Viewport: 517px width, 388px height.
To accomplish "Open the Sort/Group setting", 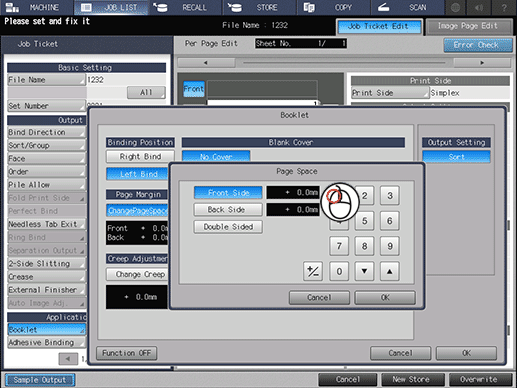I will 46,146.
